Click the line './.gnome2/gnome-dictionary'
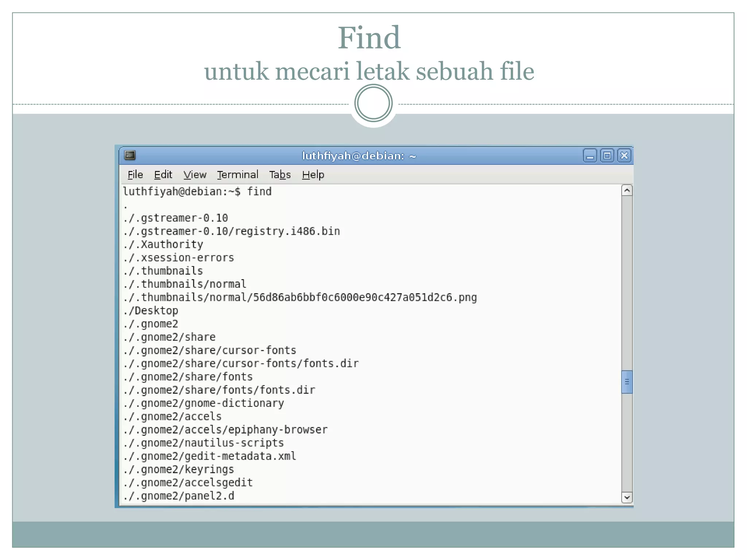Screen dimensions: 747x560 pyautogui.click(x=204, y=403)
